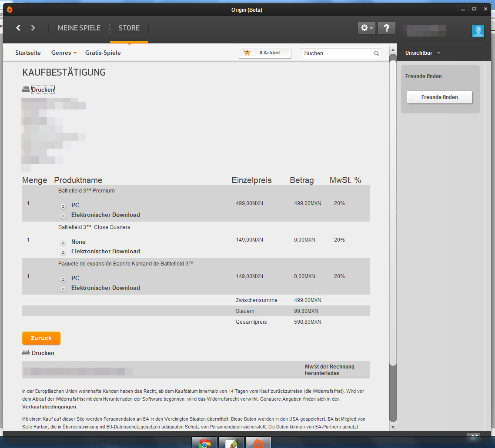Click the Steuern value 99,80MXN
The image size is (495, 448).
(306, 311)
